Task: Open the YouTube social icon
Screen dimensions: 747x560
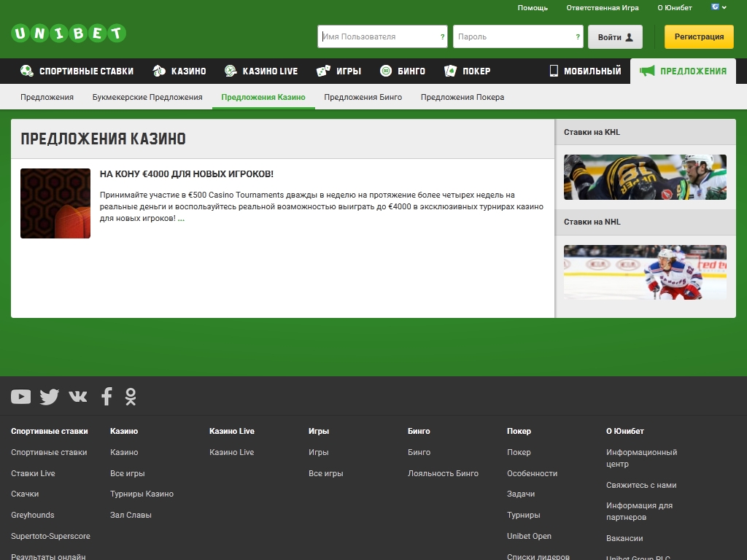Action: pos(20,397)
